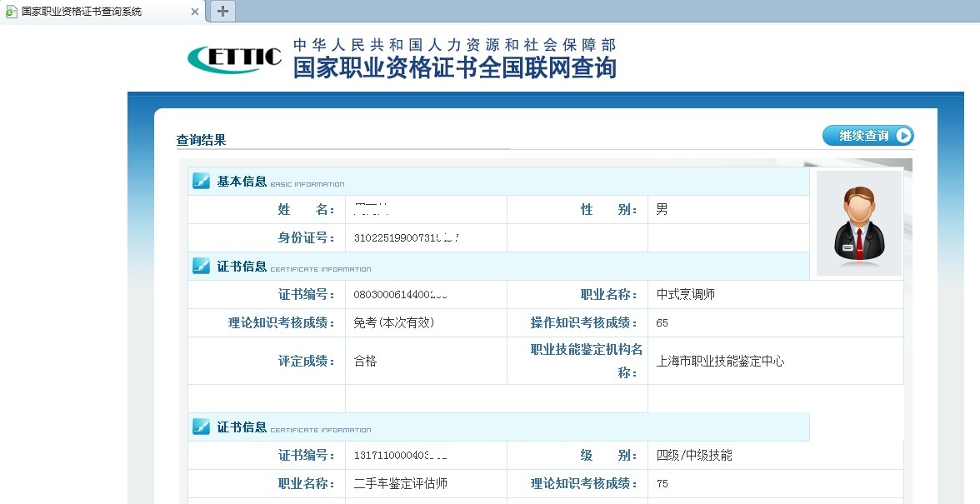Click the icon beside the first 证书信息 header
The width and height of the screenshot is (980, 504).
[x=201, y=266]
